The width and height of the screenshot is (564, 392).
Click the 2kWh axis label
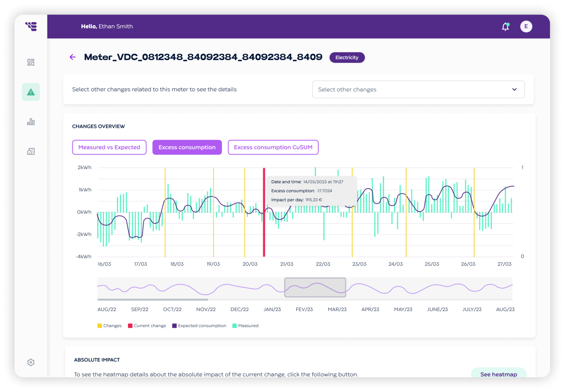pyautogui.click(x=84, y=168)
